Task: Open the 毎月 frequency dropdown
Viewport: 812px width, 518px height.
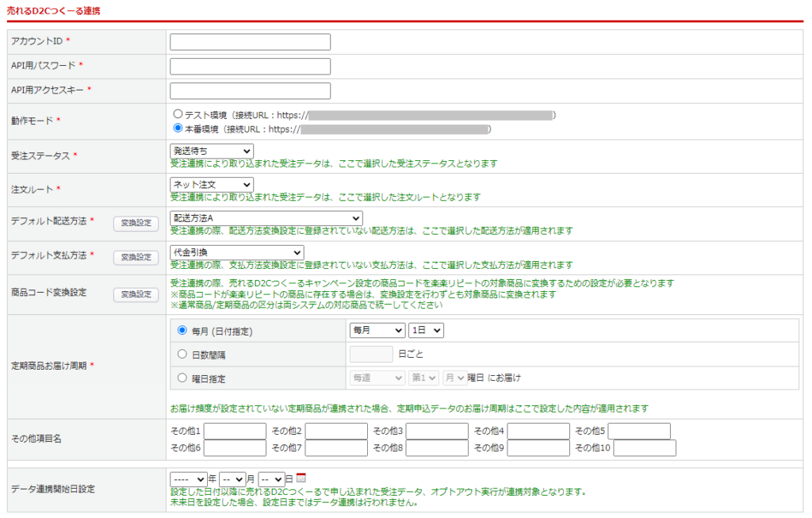Action: (x=377, y=331)
